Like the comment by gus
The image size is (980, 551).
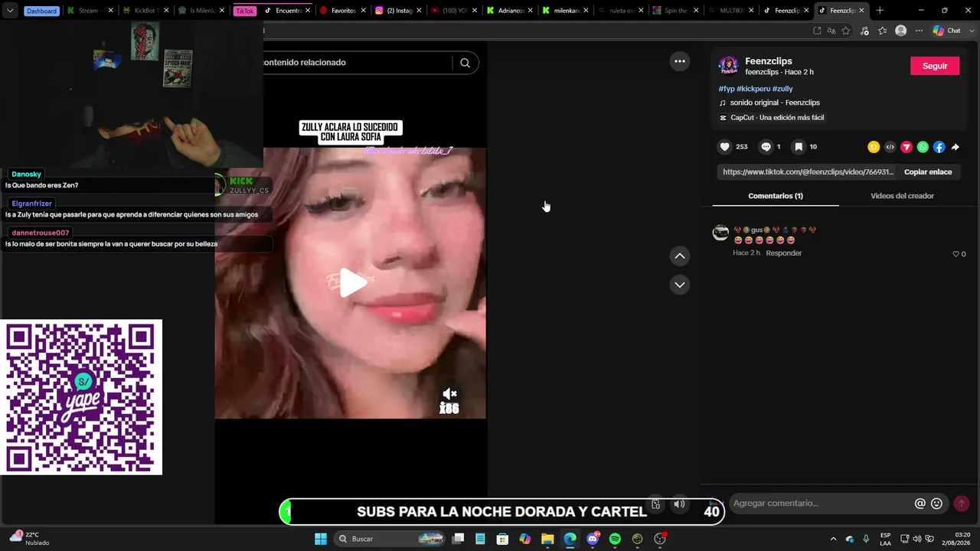point(955,254)
